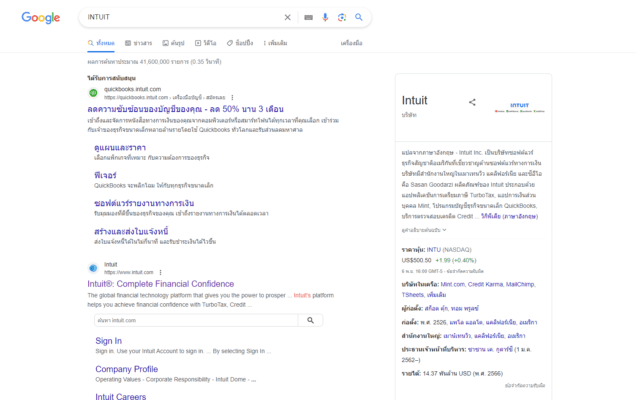The width and height of the screenshot is (637, 400).
Task: Open the Company Profile sitelink
Action: pyautogui.click(x=127, y=369)
